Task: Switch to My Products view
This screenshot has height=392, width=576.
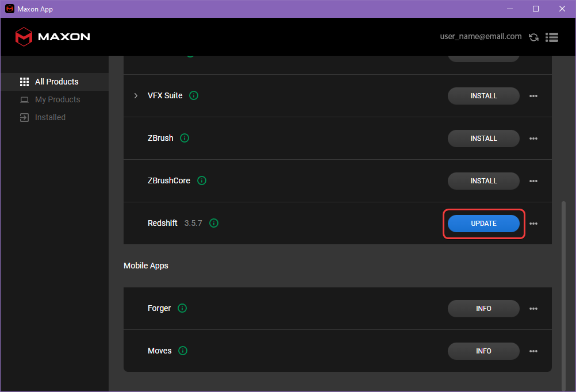Action: (57, 99)
